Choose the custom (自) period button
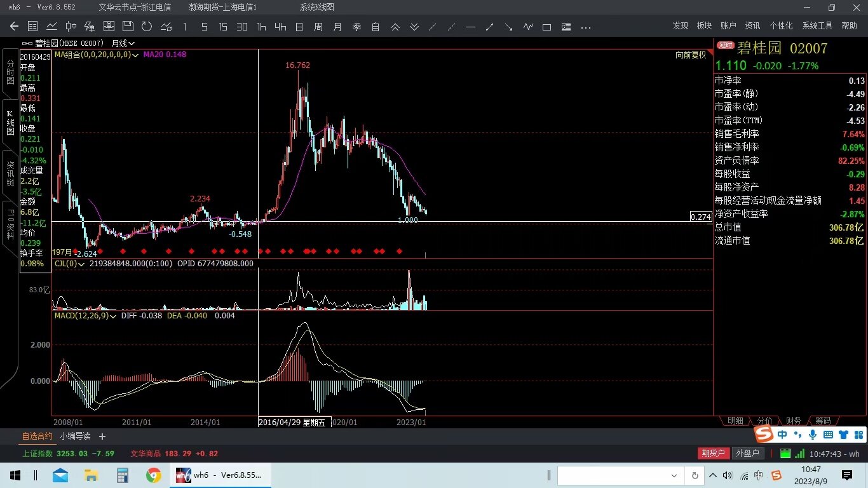 376,27
